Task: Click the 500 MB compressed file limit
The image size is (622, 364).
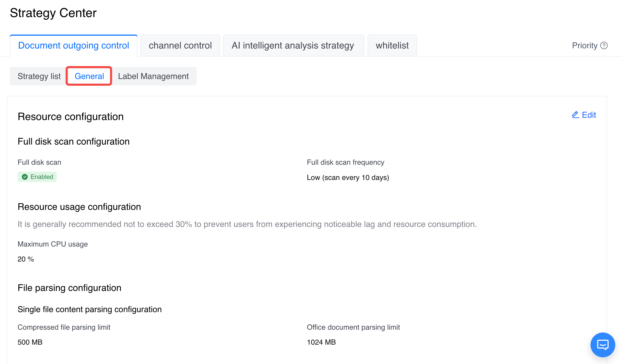Action: 30,342
